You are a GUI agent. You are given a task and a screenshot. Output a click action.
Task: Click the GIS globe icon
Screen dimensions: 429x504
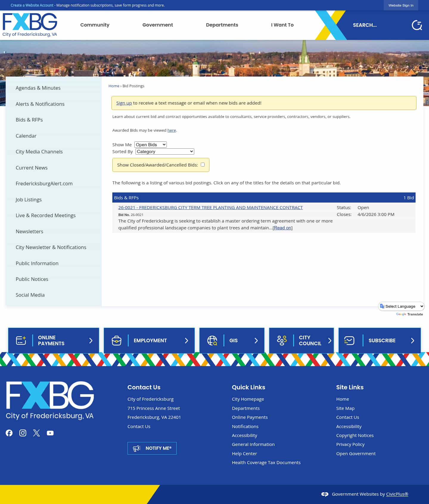(x=212, y=340)
